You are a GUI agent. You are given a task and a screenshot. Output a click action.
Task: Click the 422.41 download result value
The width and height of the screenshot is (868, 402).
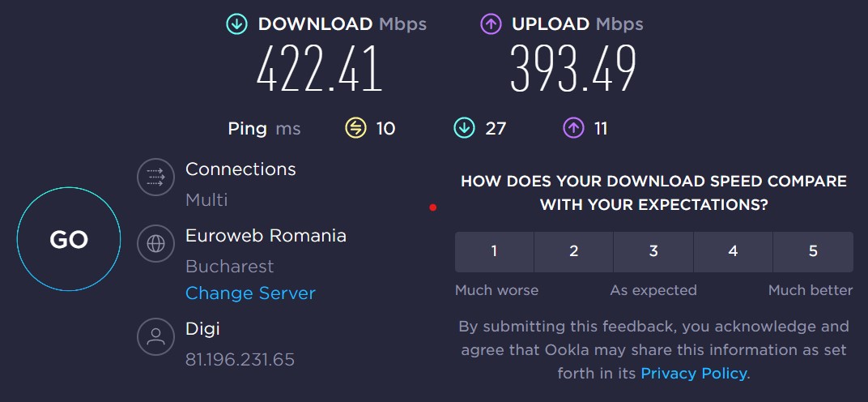click(319, 70)
